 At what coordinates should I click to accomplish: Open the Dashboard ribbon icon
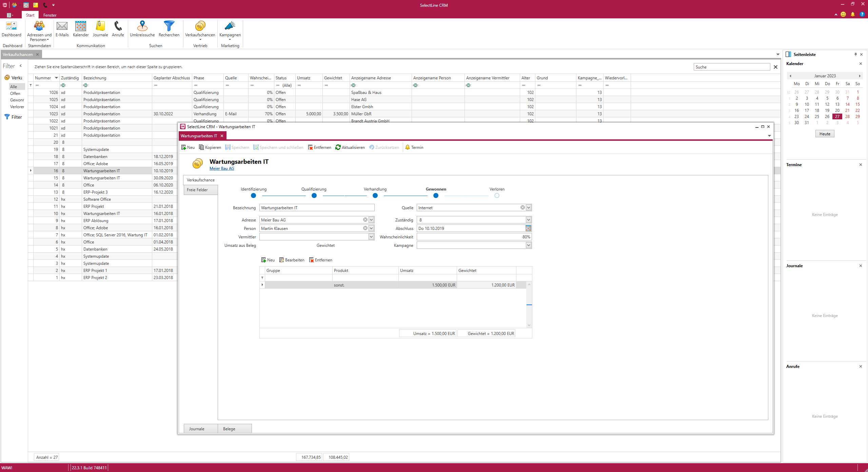[11, 29]
